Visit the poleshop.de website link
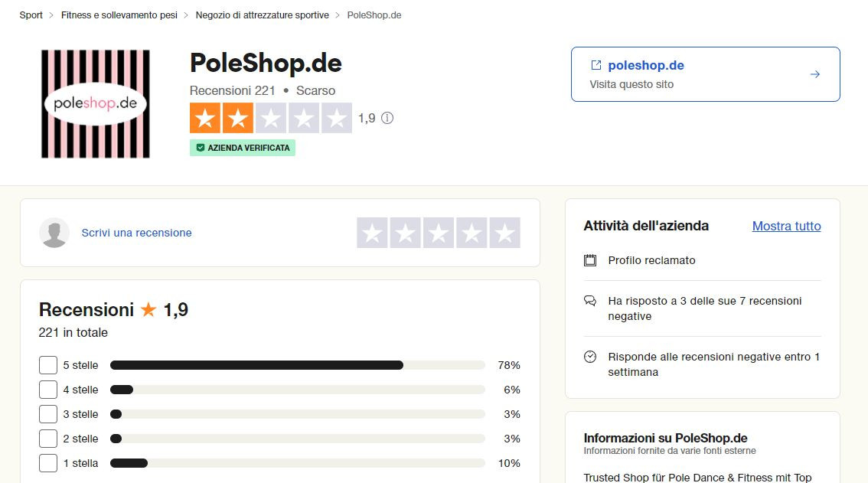The height and width of the screenshot is (483, 868). [646, 65]
